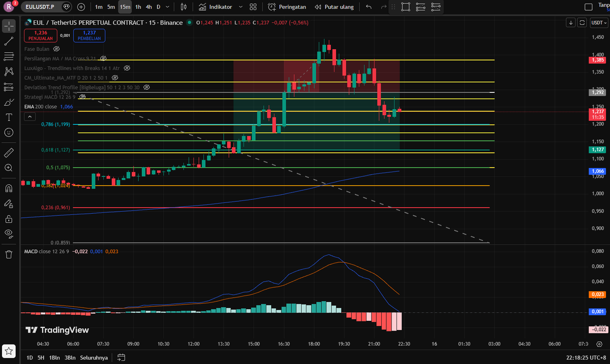Open the user profile avatar menu
The height and width of the screenshot is (364, 610).
pos(9,7)
